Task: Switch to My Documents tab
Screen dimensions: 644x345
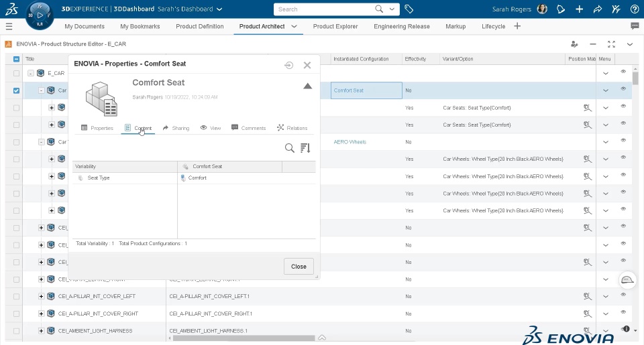Action: (85, 26)
